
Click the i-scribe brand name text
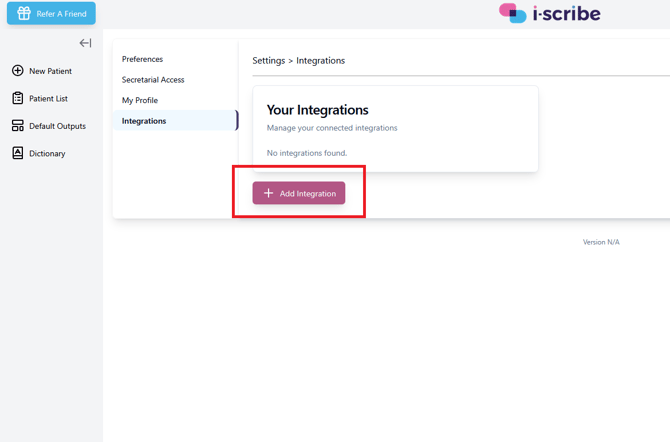(x=566, y=14)
